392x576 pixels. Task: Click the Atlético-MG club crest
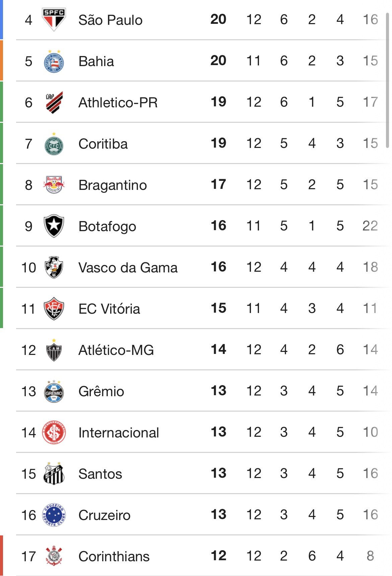[x=54, y=350]
